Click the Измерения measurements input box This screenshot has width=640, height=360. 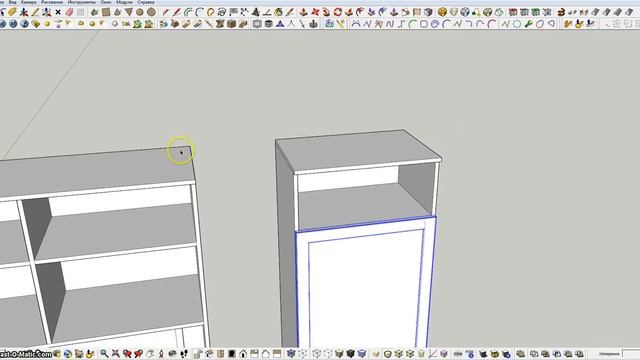(x=631, y=354)
